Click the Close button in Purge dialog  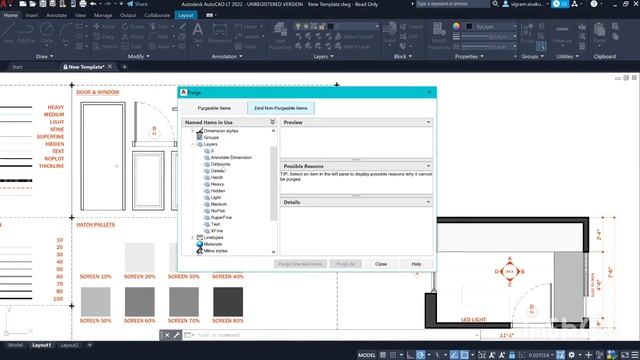click(381, 264)
